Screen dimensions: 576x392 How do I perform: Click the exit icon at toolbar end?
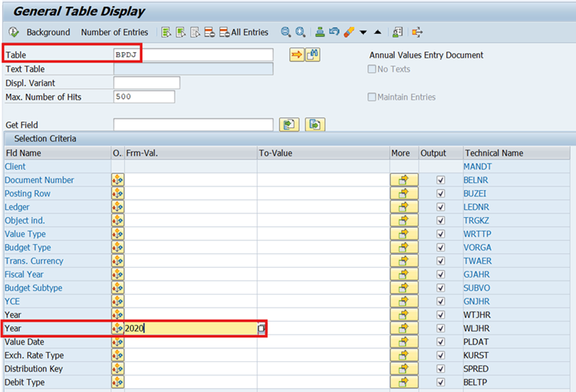(x=417, y=32)
